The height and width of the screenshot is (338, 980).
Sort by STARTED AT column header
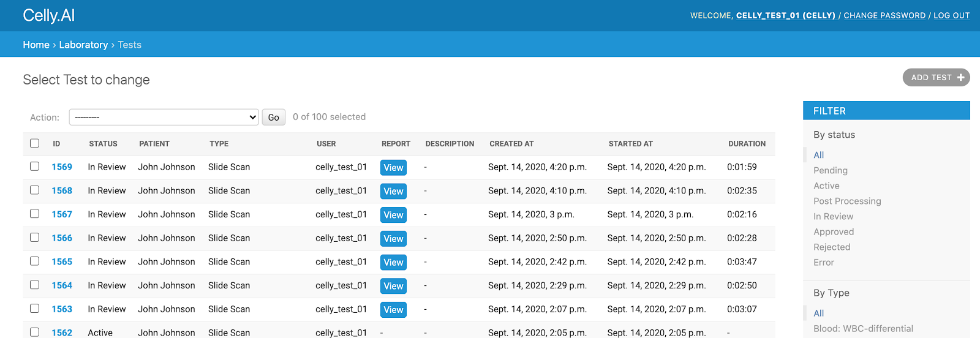pyautogui.click(x=630, y=144)
